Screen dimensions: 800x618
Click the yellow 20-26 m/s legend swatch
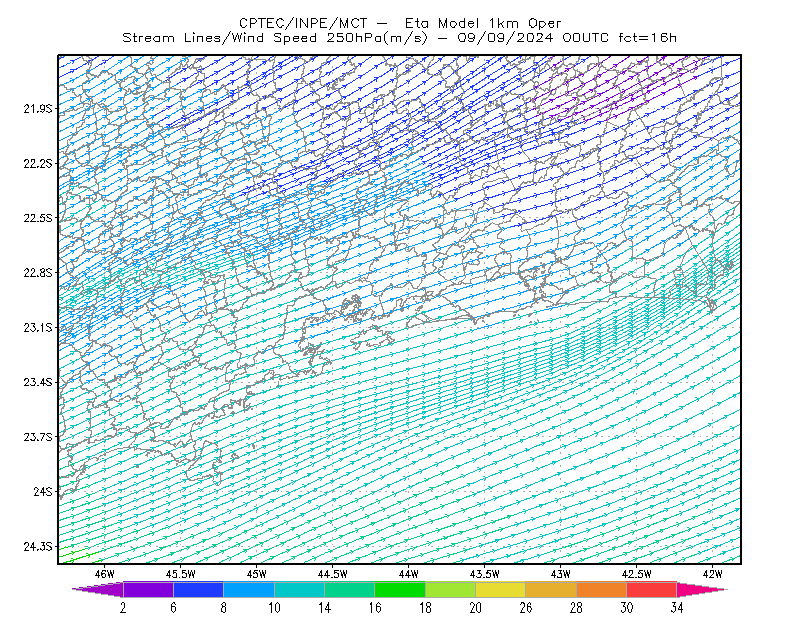click(501, 589)
